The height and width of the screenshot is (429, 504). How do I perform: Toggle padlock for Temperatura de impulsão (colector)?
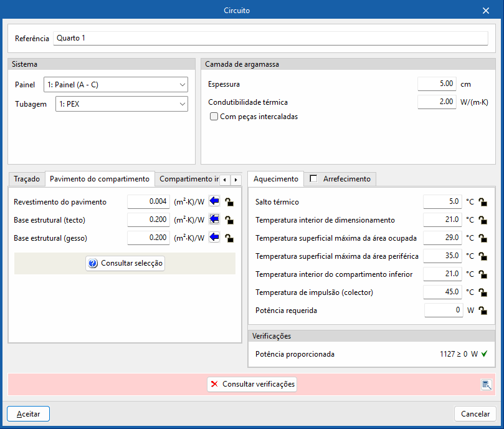pos(483,292)
